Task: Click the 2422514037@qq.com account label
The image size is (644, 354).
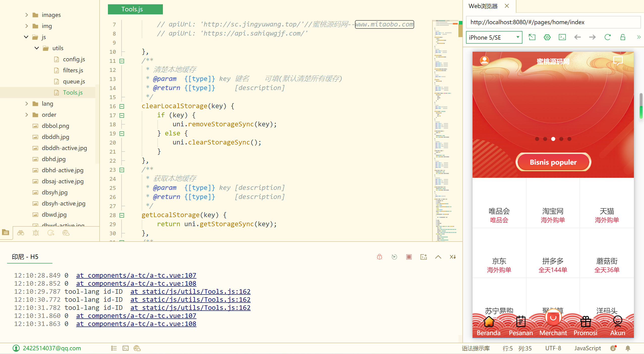Action: tap(52, 348)
